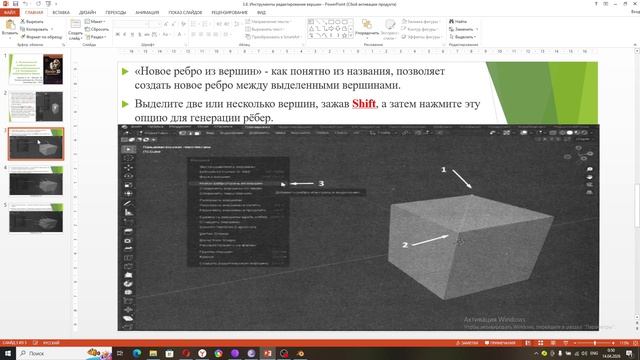Switch to ВИД tab

pos(261,12)
